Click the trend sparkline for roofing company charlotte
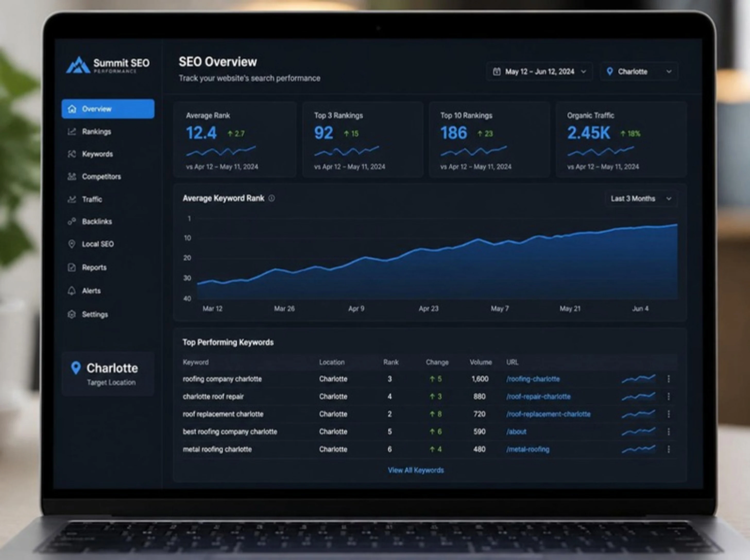 click(x=638, y=379)
